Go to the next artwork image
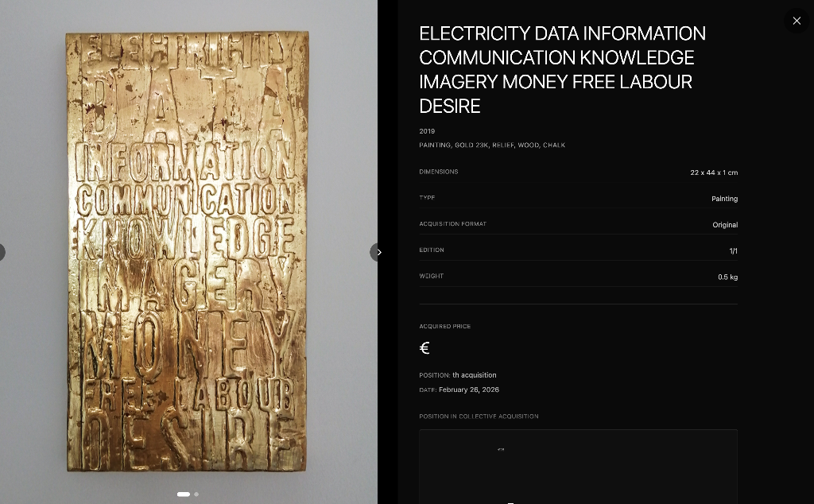The width and height of the screenshot is (814, 504). click(x=378, y=252)
